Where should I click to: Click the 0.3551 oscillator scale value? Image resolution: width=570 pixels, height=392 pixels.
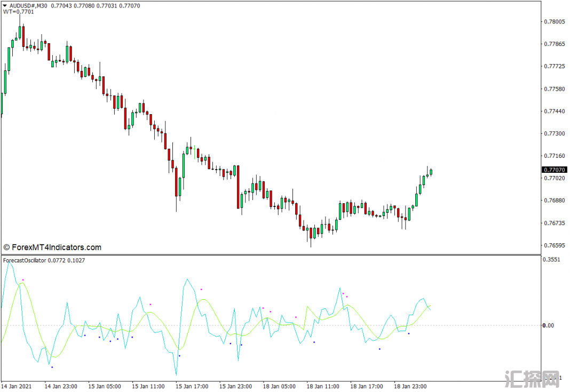(x=552, y=260)
